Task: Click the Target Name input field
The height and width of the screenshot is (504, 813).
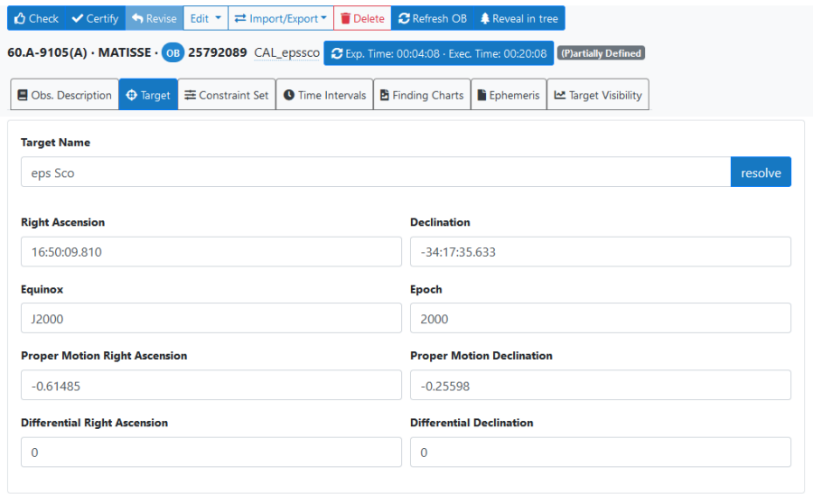Action: [375, 173]
